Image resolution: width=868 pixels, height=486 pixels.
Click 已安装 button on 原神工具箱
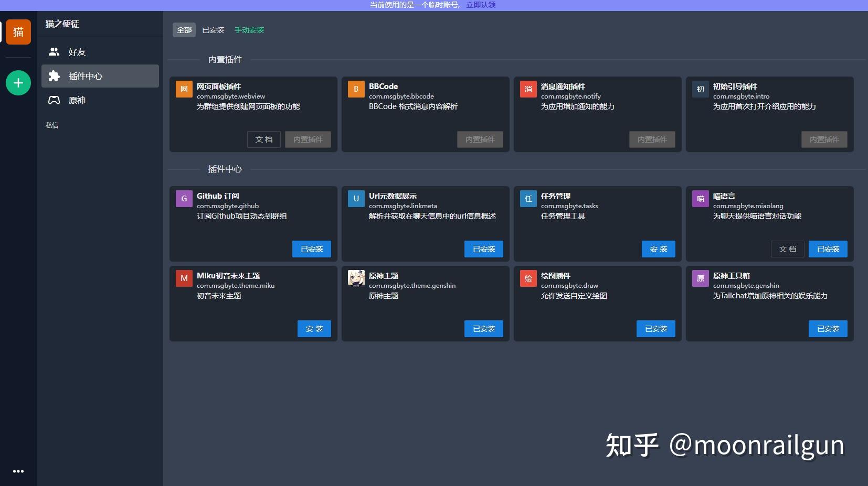click(x=828, y=329)
